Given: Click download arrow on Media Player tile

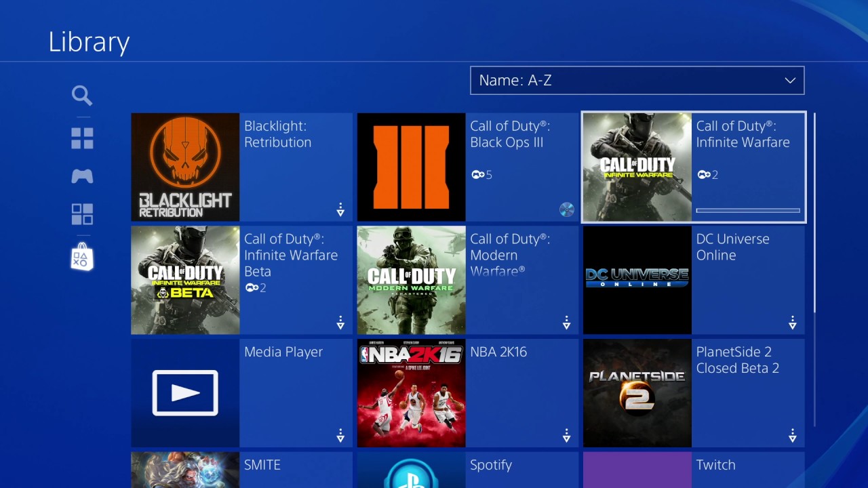Looking at the screenshot, I should (340, 436).
